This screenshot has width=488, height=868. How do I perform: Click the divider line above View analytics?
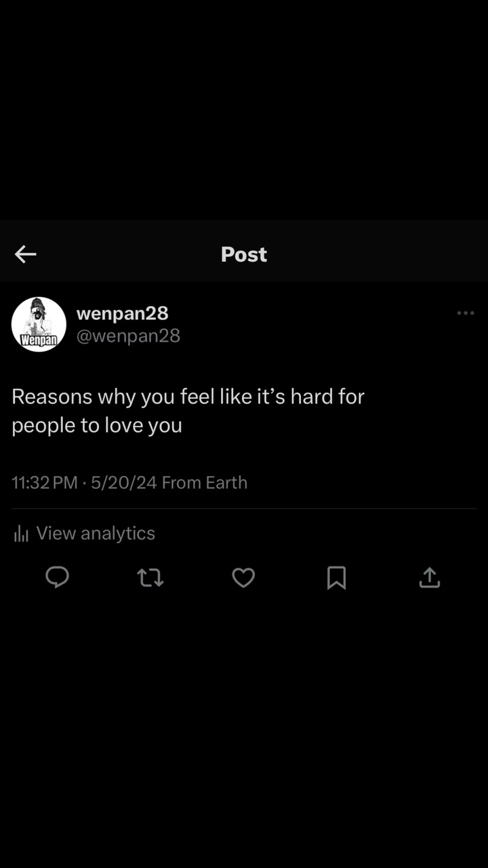coord(244,509)
